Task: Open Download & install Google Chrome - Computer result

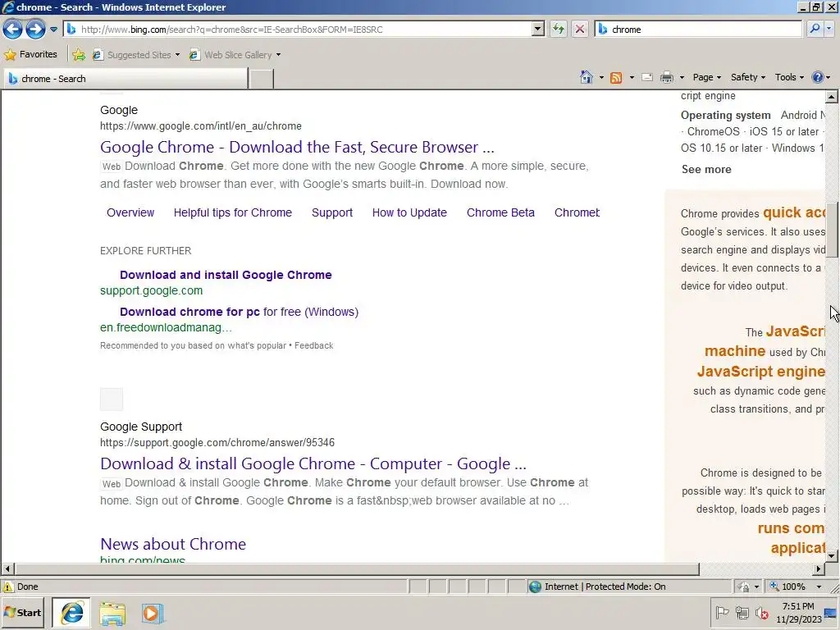Action: pyautogui.click(x=313, y=463)
